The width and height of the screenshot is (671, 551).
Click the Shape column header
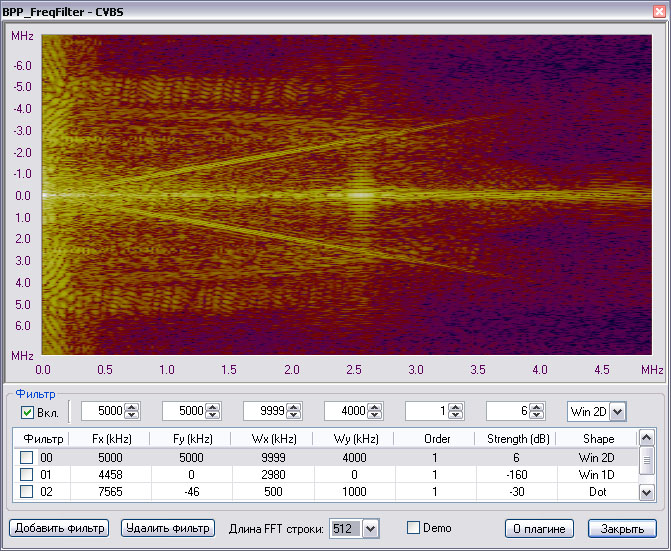(x=597, y=438)
